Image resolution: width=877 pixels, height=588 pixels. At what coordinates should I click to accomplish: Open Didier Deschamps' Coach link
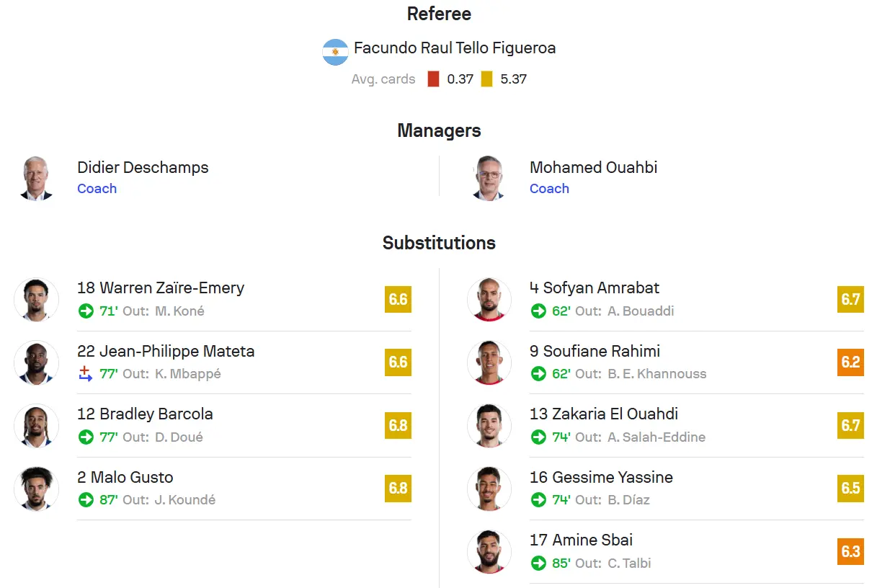click(97, 189)
